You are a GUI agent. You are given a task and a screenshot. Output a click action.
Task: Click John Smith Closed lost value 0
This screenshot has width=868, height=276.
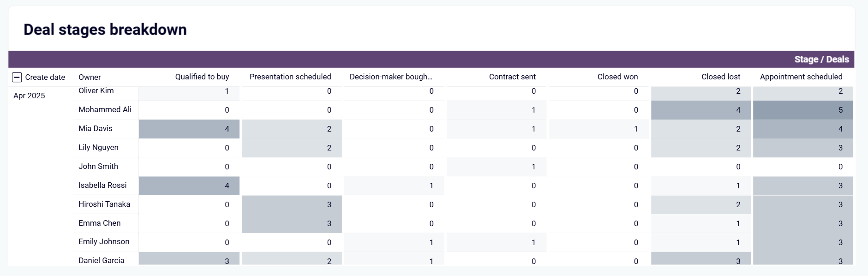(701, 167)
